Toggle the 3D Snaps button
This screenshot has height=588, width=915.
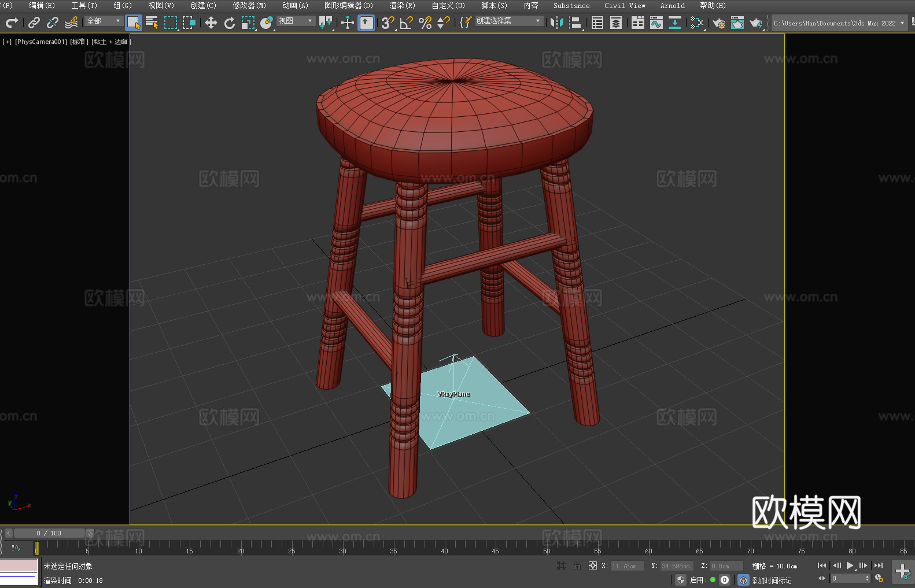point(388,23)
